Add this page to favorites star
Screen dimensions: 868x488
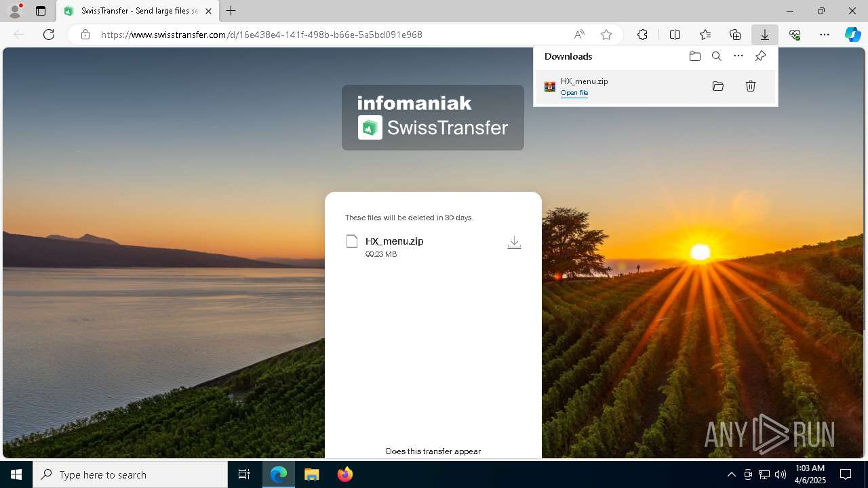click(606, 35)
